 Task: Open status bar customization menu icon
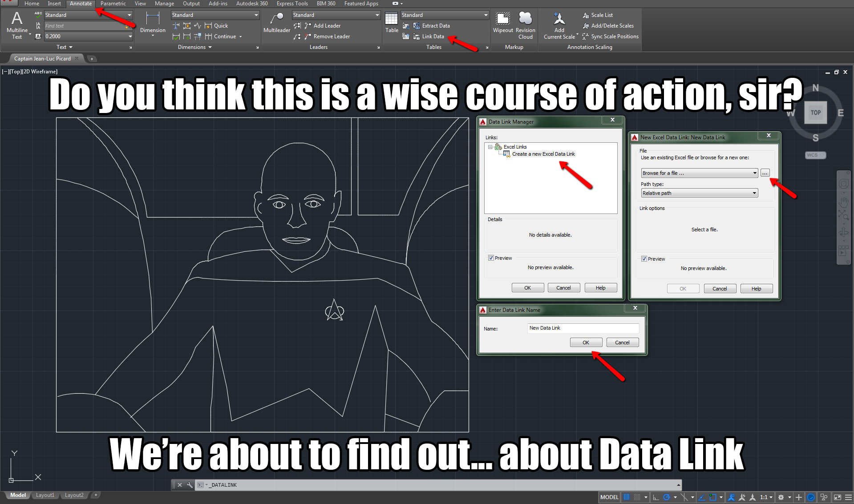[848, 497]
